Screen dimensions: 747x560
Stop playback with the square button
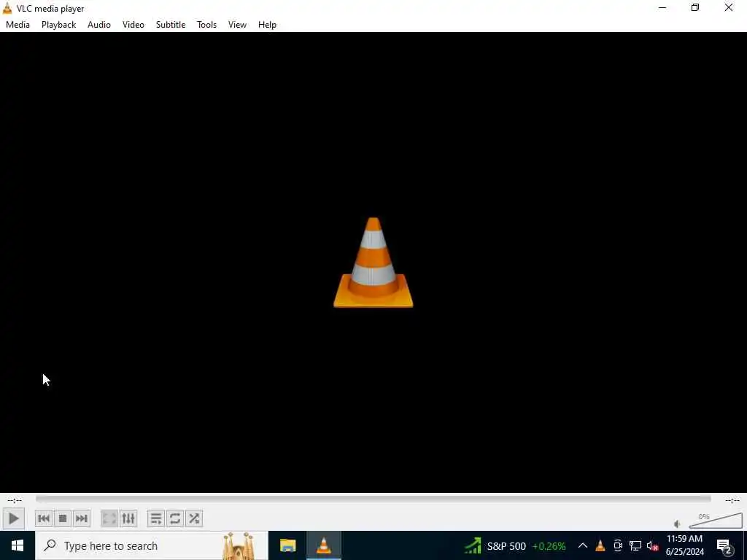[x=63, y=518]
